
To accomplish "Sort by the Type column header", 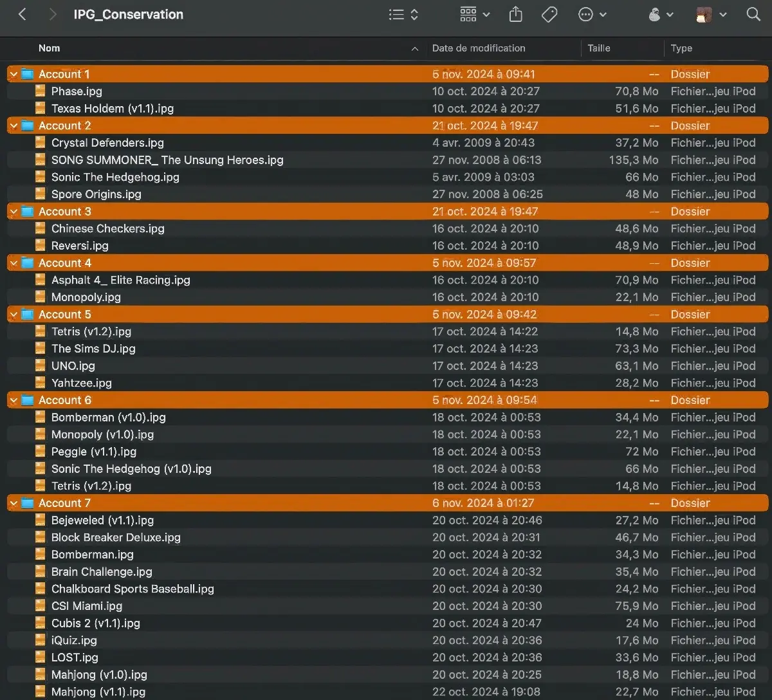I will (x=681, y=48).
